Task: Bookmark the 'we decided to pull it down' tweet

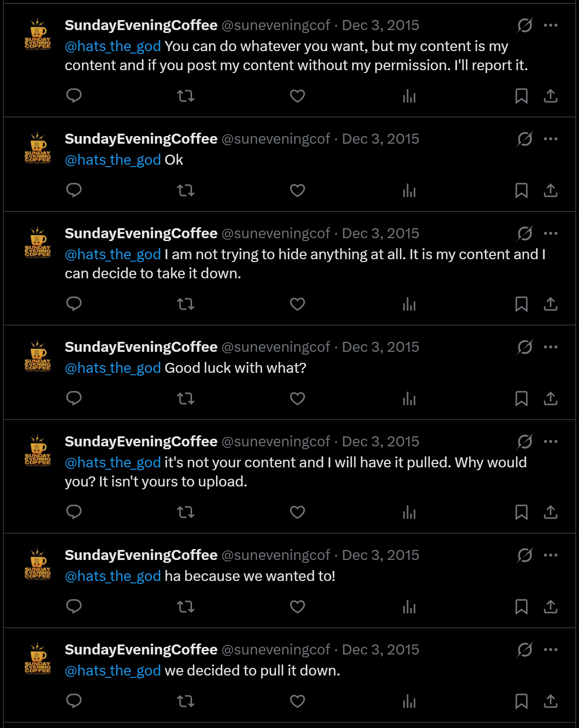Action: coord(521,701)
